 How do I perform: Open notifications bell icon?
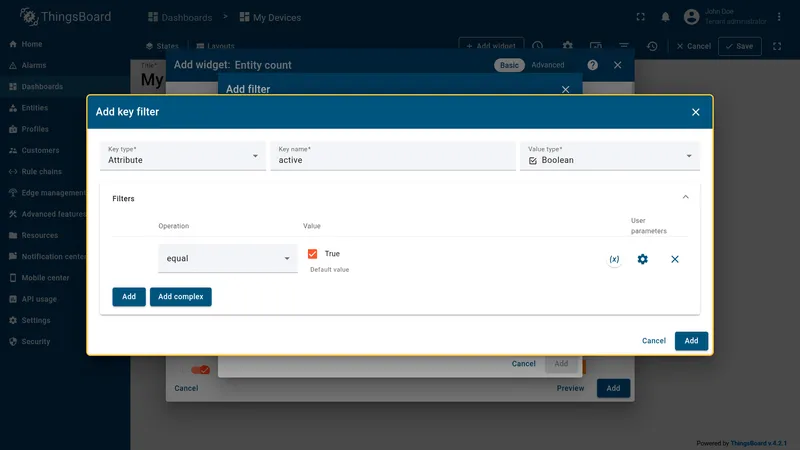(665, 17)
